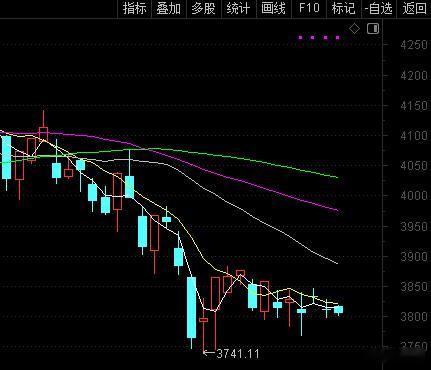The width and height of the screenshot is (431, 370).
Task: Click the 3741.11 low price label
Action: [238, 354]
